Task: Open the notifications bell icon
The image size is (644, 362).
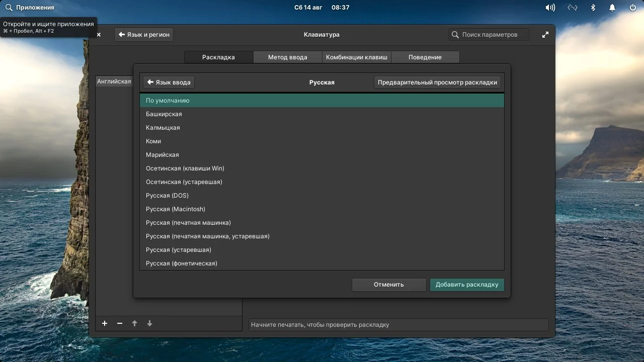Action: tap(612, 7)
